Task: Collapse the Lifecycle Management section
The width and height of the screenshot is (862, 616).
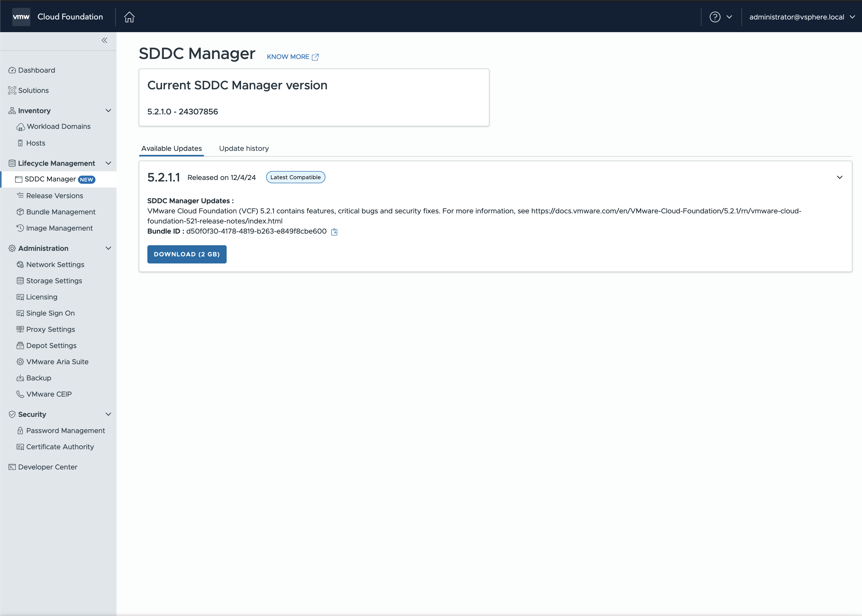Action: click(108, 163)
